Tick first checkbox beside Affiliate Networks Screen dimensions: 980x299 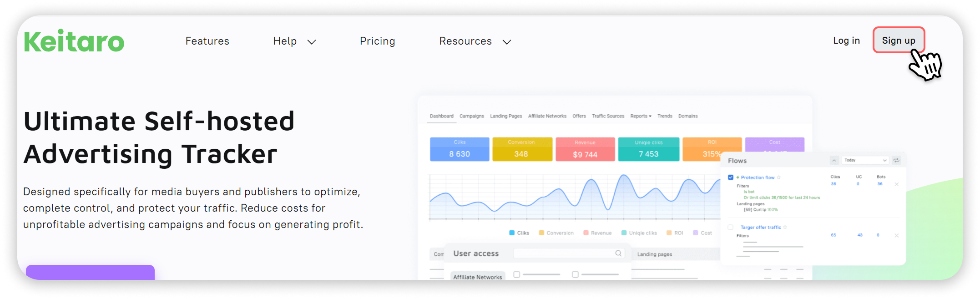(x=517, y=274)
